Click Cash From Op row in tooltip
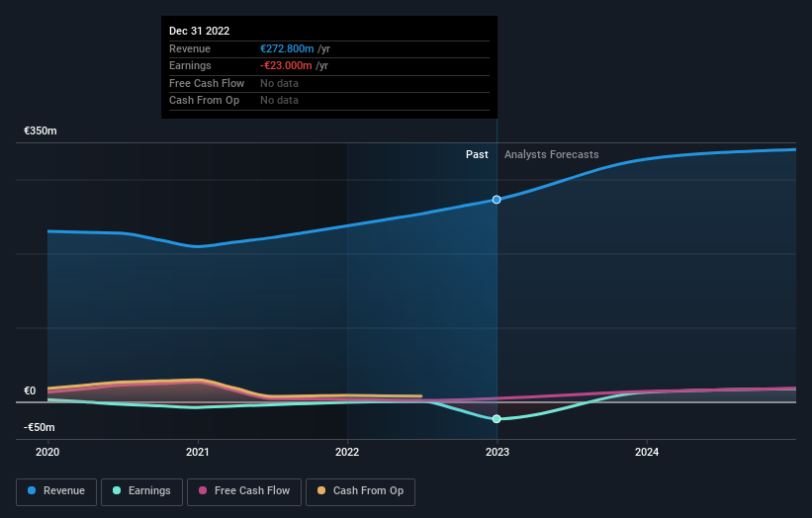 (328, 101)
